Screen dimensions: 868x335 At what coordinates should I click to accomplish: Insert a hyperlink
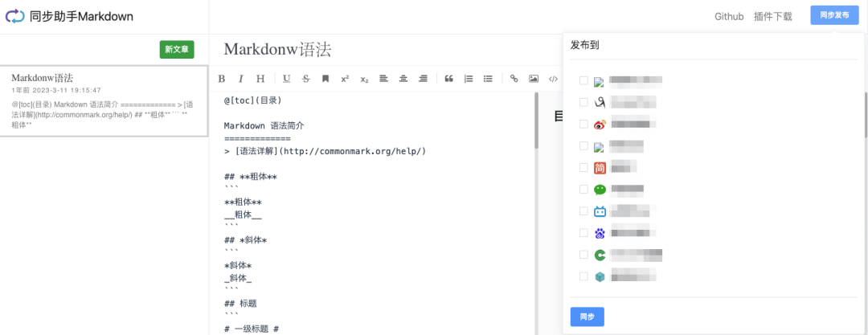[x=514, y=79]
